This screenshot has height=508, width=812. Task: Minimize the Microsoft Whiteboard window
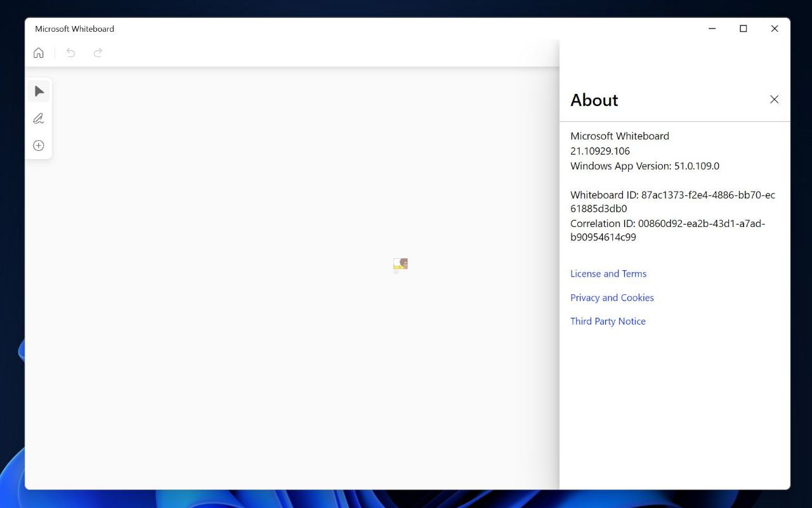712,29
